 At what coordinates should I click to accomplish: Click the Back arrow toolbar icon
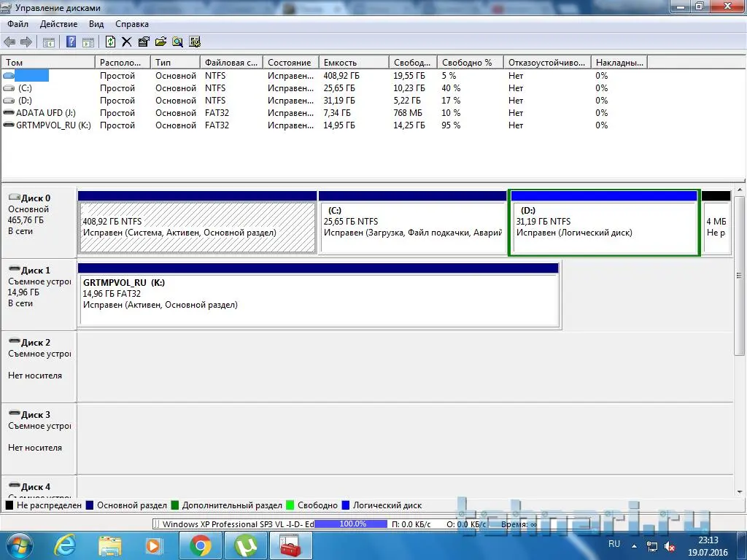click(9, 42)
